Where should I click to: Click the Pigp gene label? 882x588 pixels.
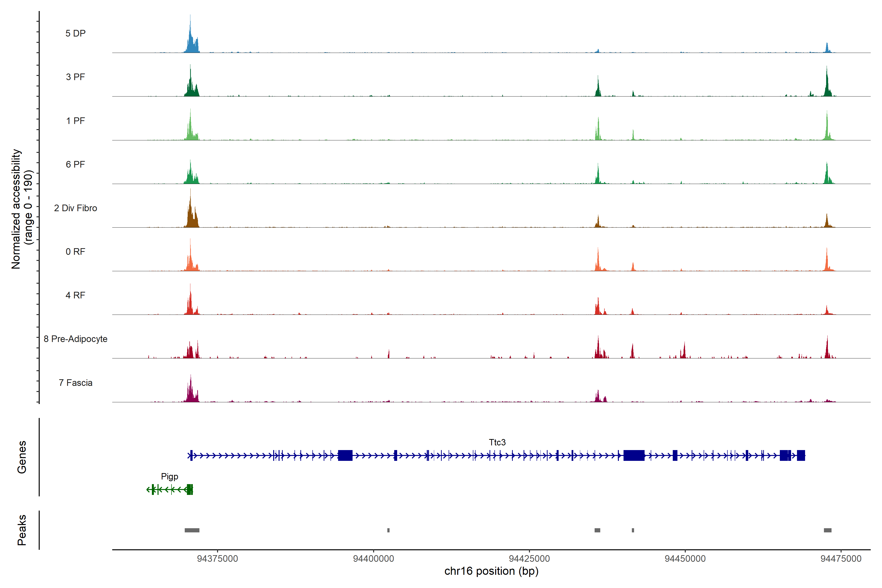[170, 477]
